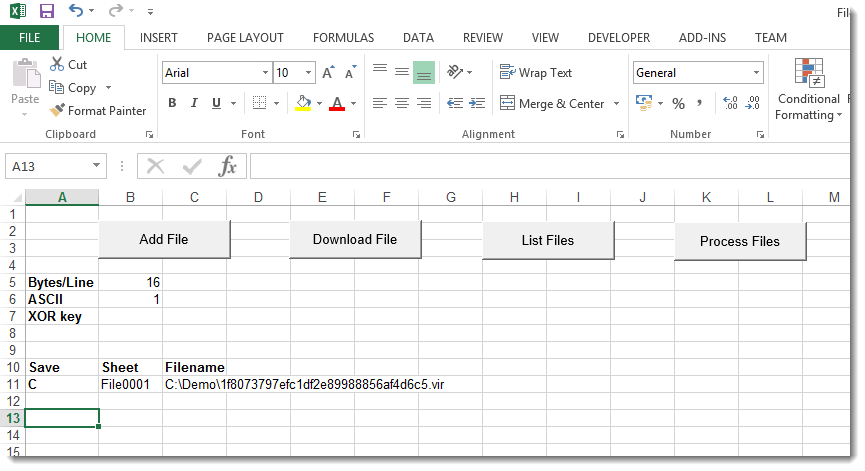Expand the Name Box dropdown arrow
The height and width of the screenshot is (471, 865).
[x=97, y=166]
